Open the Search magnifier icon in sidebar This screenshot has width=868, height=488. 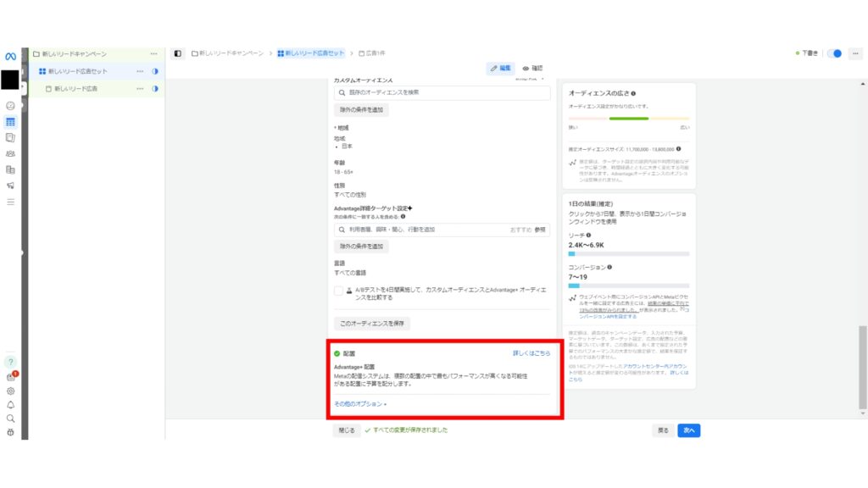click(11, 418)
